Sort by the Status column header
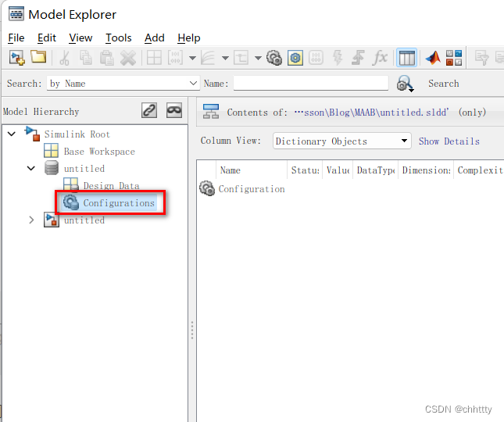This screenshot has width=504, height=422. tap(305, 170)
